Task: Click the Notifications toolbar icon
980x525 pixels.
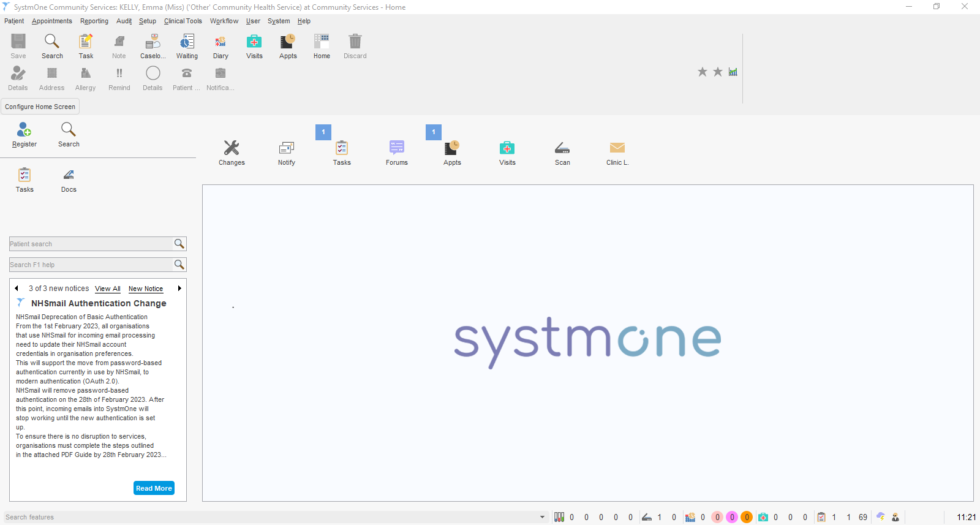Action: tap(221, 74)
